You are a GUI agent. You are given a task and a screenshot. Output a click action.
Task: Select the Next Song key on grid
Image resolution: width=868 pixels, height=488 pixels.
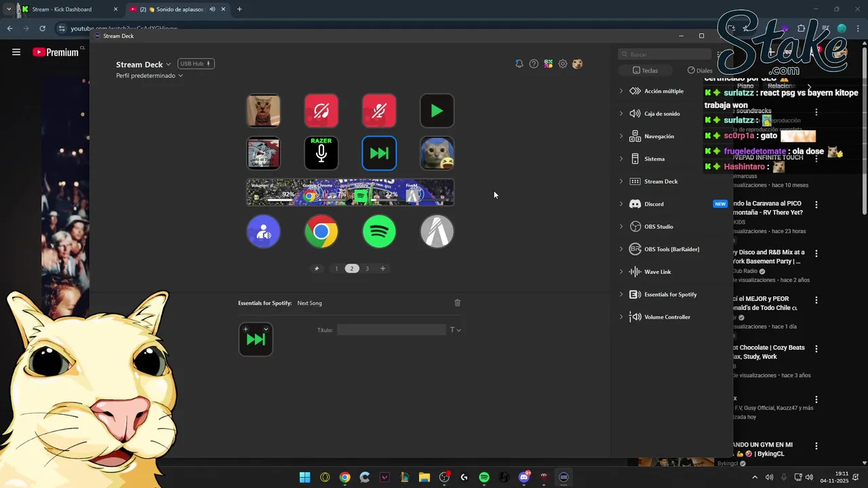point(379,153)
